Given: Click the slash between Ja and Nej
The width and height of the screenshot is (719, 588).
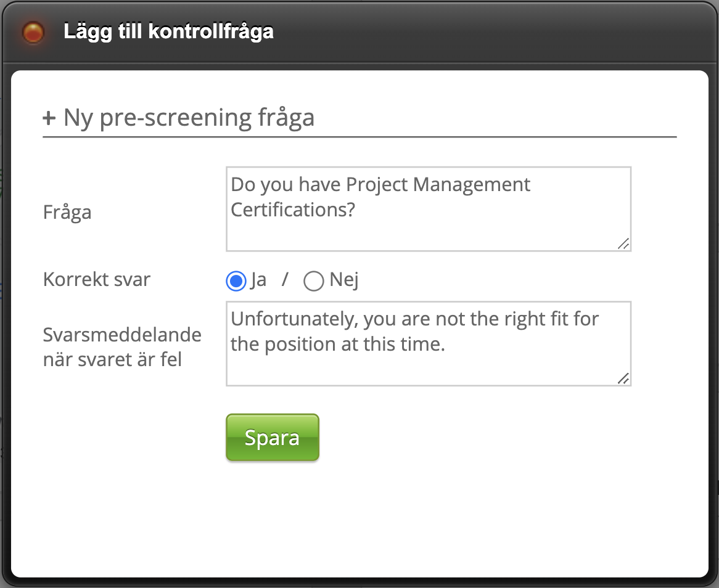Looking at the screenshot, I should pyautogui.click(x=286, y=279).
